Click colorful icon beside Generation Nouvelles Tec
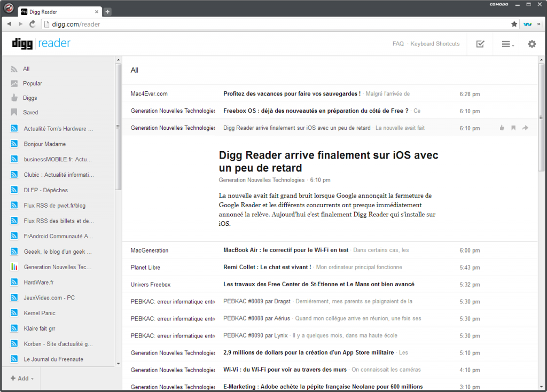 pyautogui.click(x=14, y=267)
